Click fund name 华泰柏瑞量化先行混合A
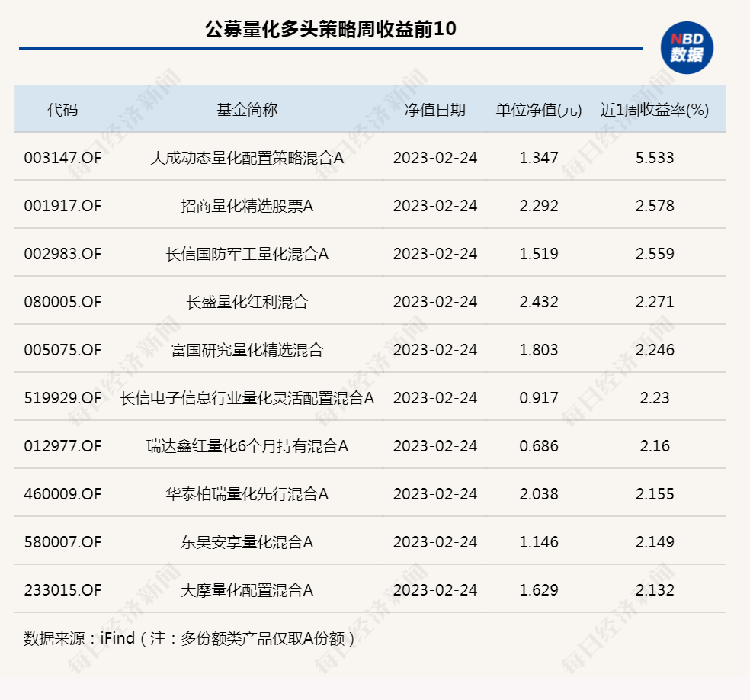Viewport: 750px width, 700px height. point(247,494)
